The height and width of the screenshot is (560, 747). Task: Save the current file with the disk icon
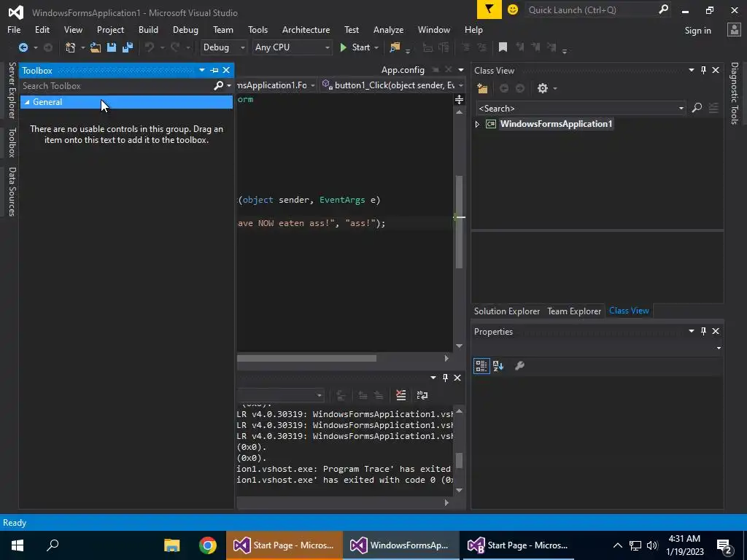point(112,47)
